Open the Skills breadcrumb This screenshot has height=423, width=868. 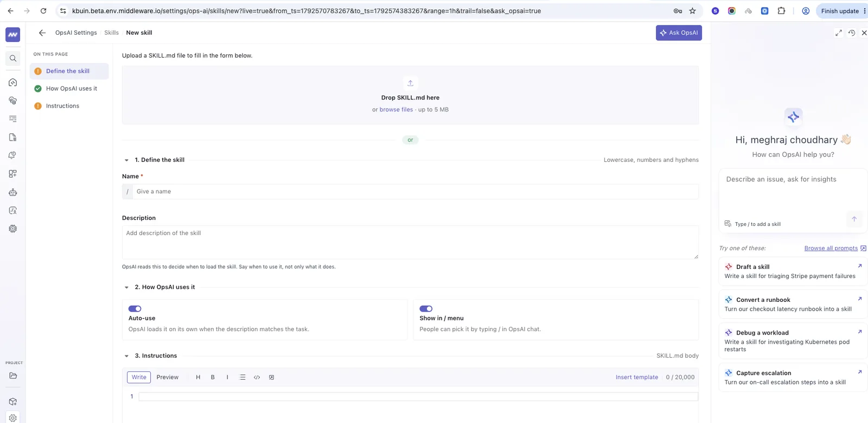tap(111, 33)
